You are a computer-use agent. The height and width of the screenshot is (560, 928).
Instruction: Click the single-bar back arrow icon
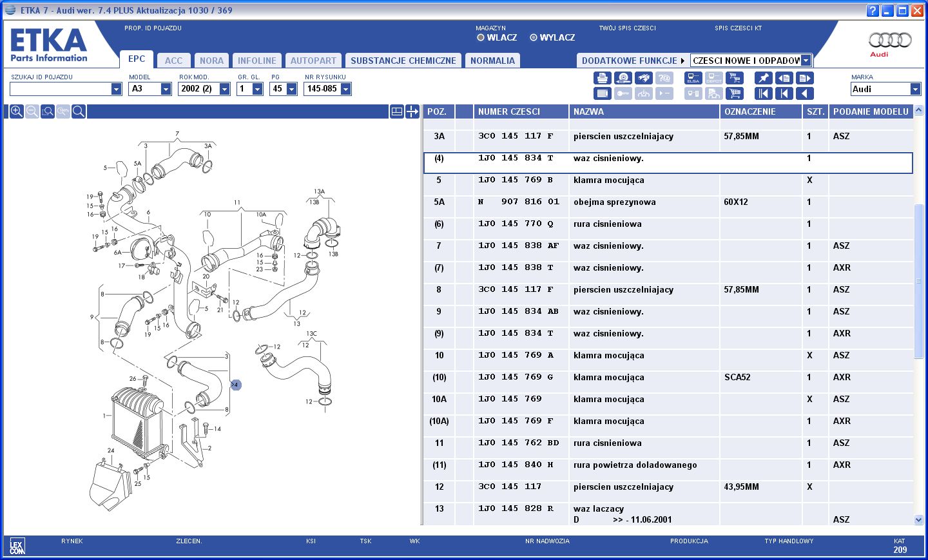(784, 93)
